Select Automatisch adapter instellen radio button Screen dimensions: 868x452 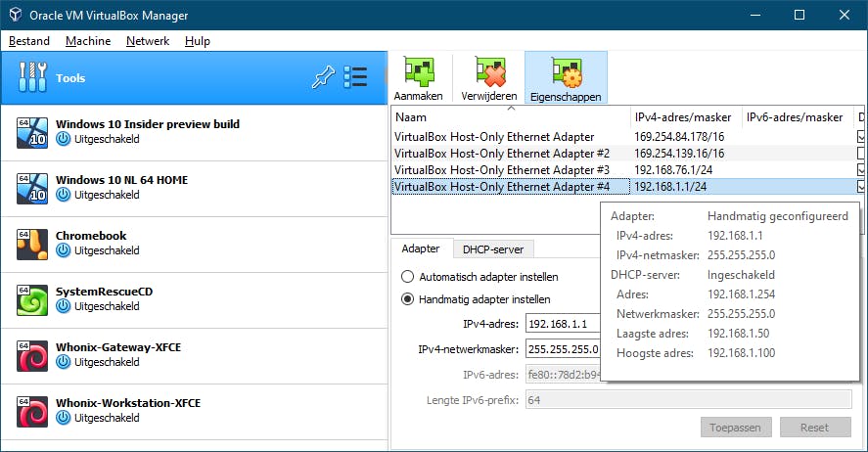tap(407, 277)
